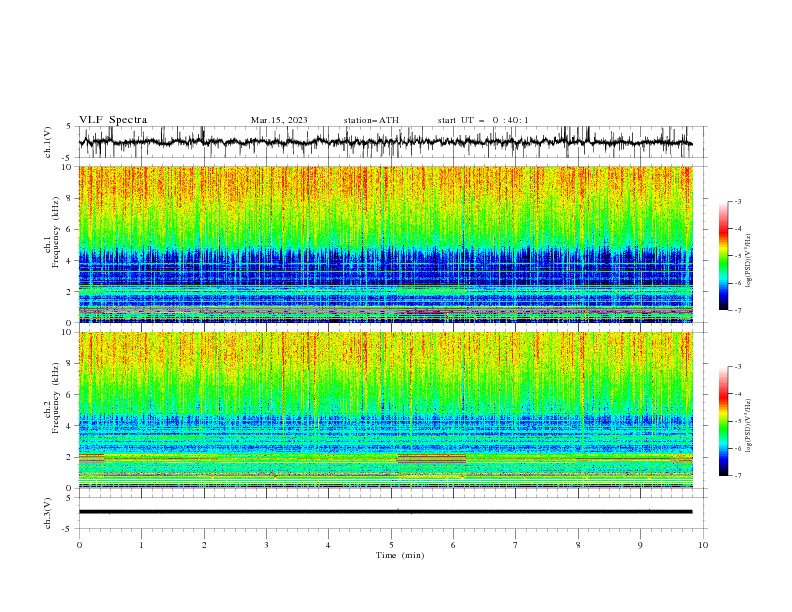Click lower log(PSD)(V²/Hz) color bar label
This screenshot has height=612, width=792.
(749, 425)
